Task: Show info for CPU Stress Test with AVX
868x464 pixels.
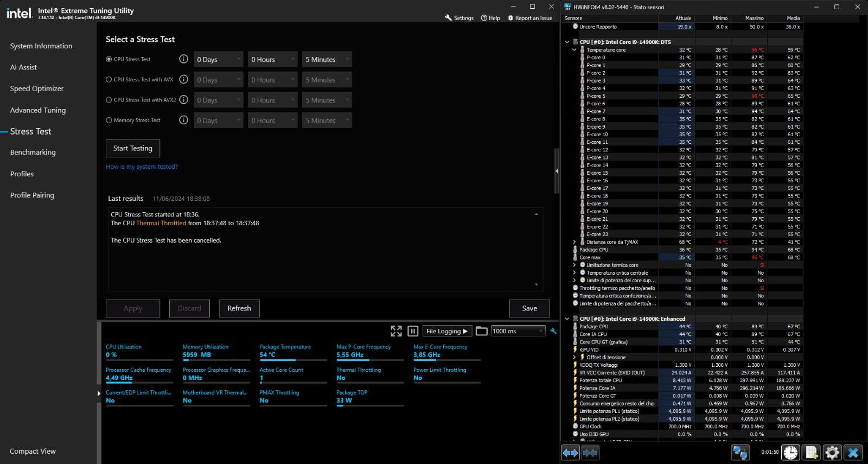Action: click(183, 79)
